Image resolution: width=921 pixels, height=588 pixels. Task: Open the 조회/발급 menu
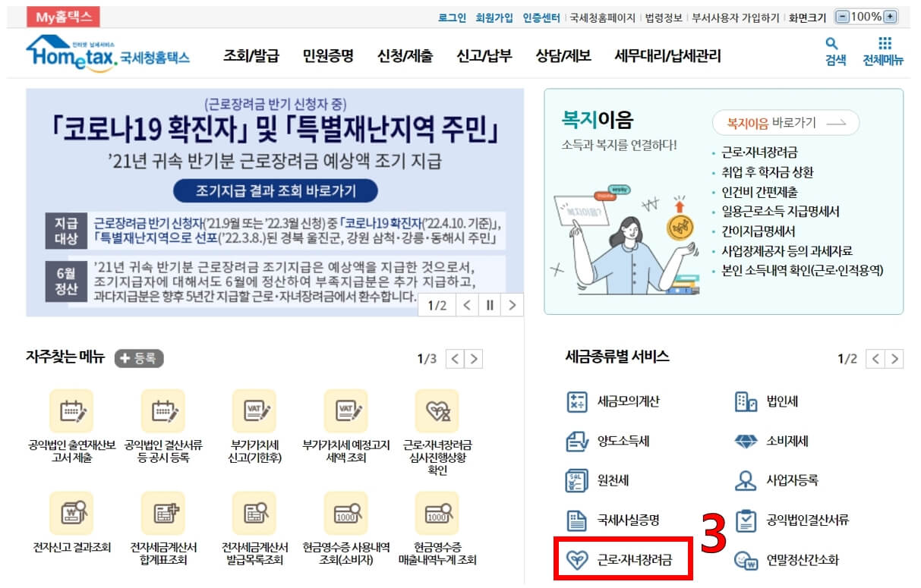(251, 55)
